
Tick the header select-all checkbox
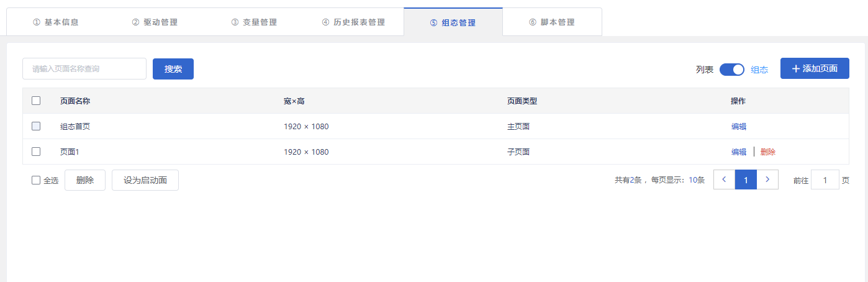(36, 101)
